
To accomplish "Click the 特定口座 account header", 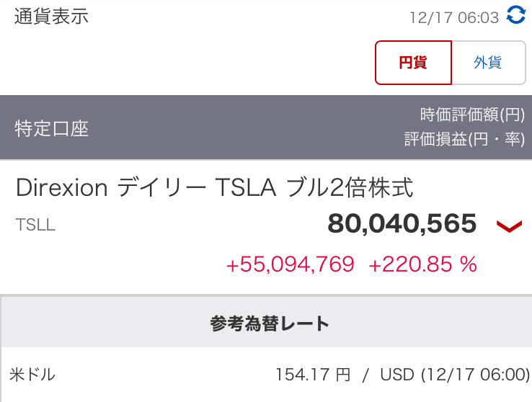I will coord(52,129).
